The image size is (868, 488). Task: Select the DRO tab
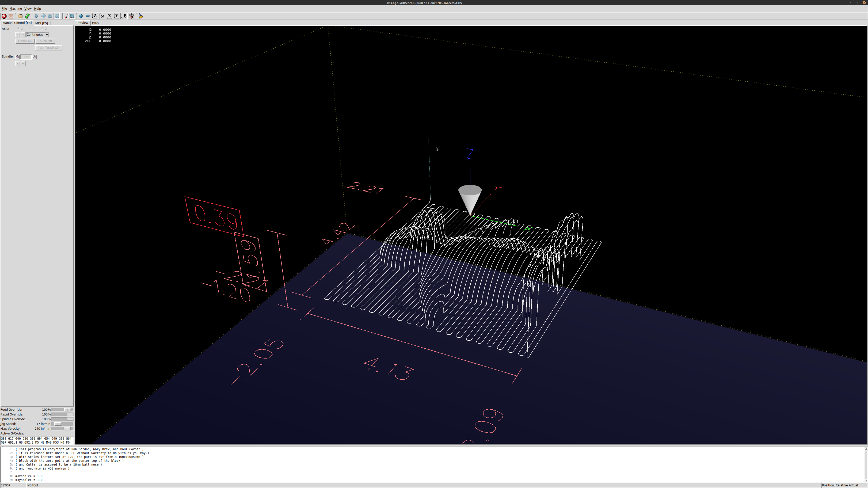[95, 23]
